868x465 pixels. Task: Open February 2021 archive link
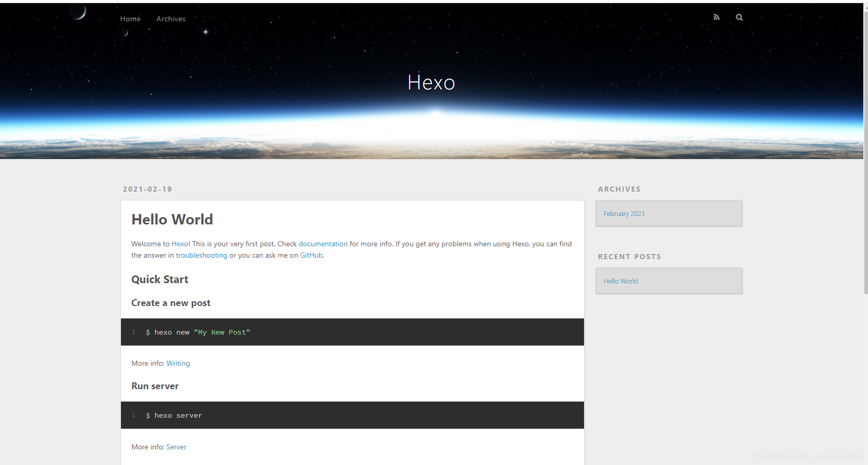click(x=624, y=214)
